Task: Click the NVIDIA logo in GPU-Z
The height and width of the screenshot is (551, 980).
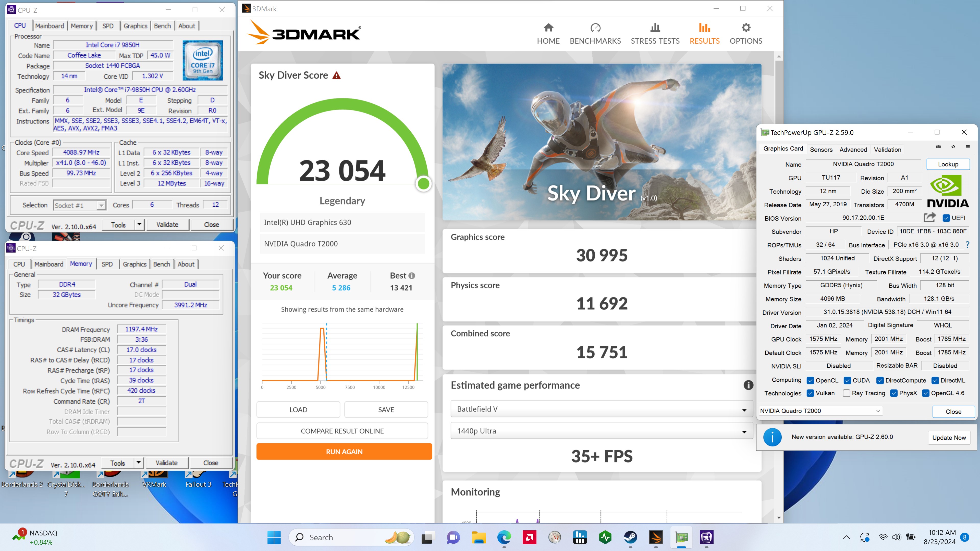Action: (x=948, y=191)
